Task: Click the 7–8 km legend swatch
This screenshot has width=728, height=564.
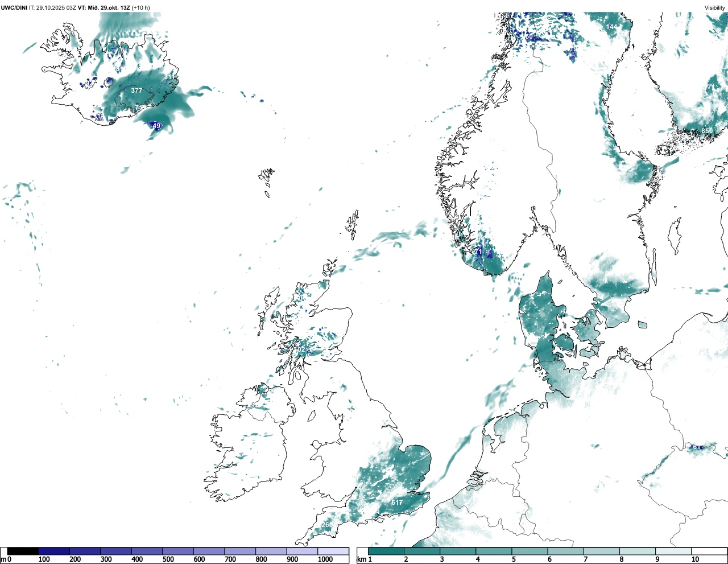Action: coord(601,551)
